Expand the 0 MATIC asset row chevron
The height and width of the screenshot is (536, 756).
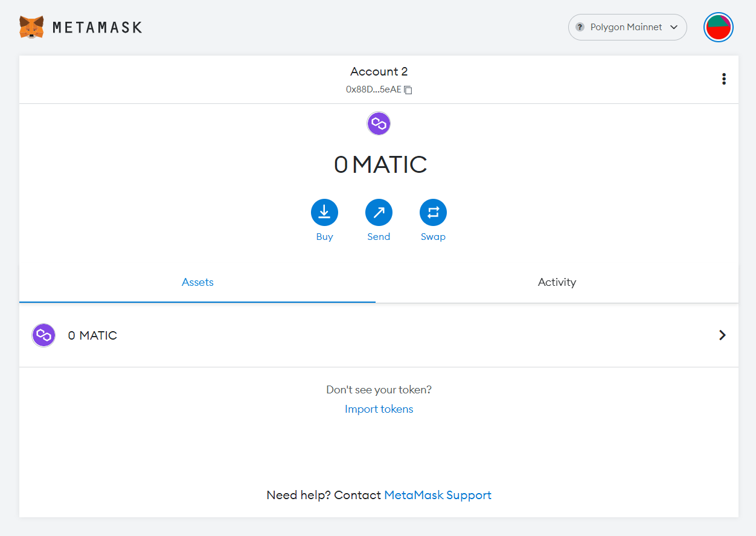[722, 335]
